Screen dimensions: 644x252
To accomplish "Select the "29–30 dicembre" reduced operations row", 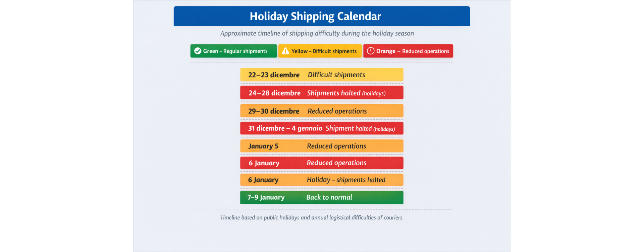I will tap(322, 111).
